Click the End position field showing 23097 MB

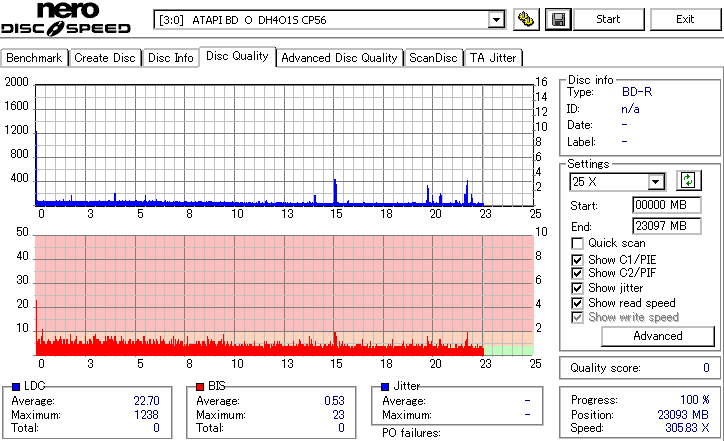coord(666,226)
